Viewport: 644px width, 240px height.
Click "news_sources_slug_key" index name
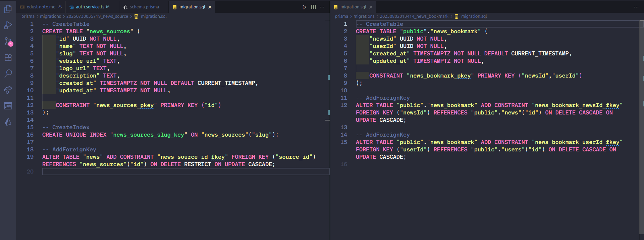pyautogui.click(x=149, y=135)
